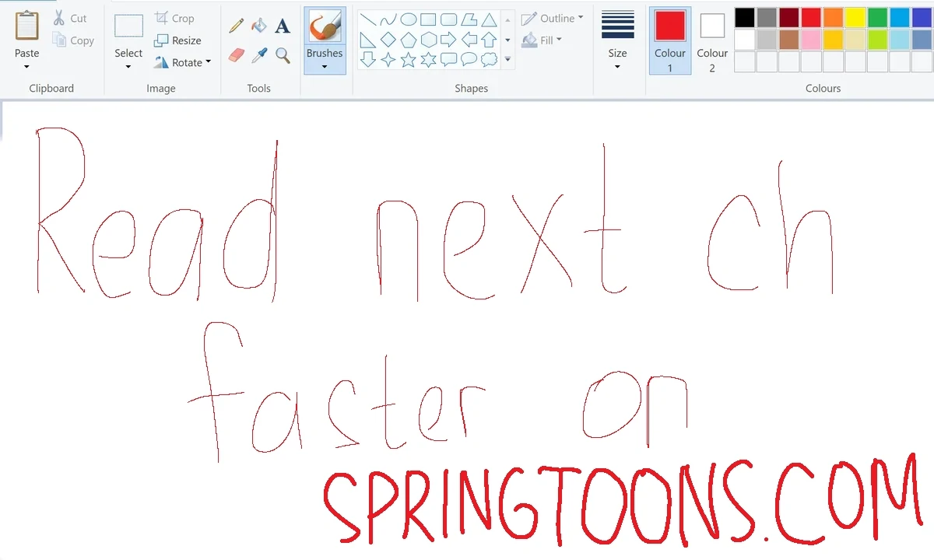The height and width of the screenshot is (560, 934).
Task: Choose the Text tool
Action: [283, 26]
